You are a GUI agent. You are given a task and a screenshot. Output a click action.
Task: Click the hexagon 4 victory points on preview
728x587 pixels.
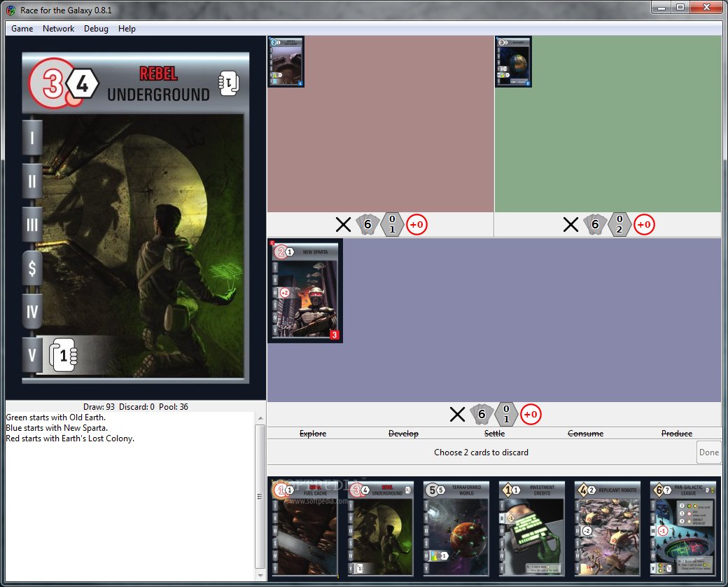82,84
